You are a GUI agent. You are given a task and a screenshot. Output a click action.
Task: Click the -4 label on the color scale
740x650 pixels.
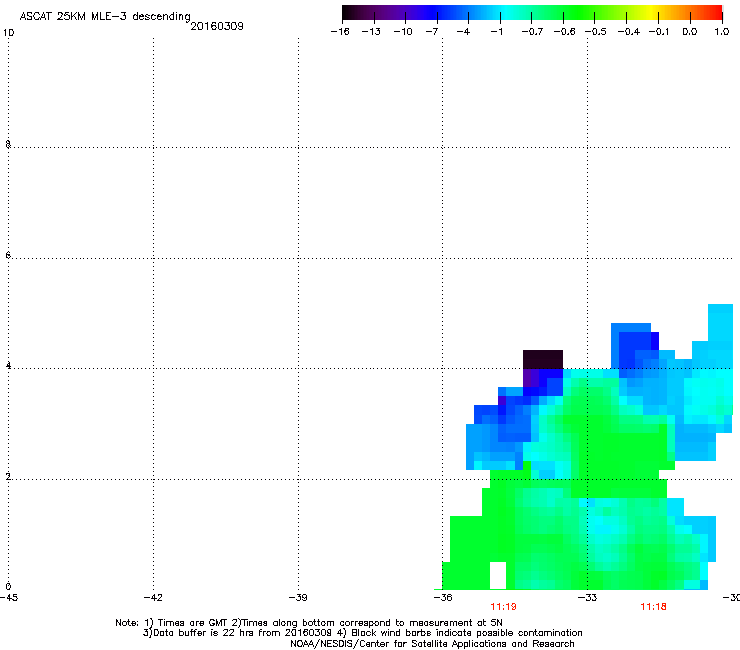(463, 32)
